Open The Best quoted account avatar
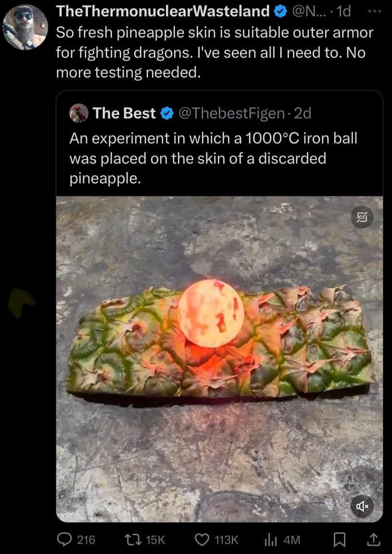 (79, 113)
